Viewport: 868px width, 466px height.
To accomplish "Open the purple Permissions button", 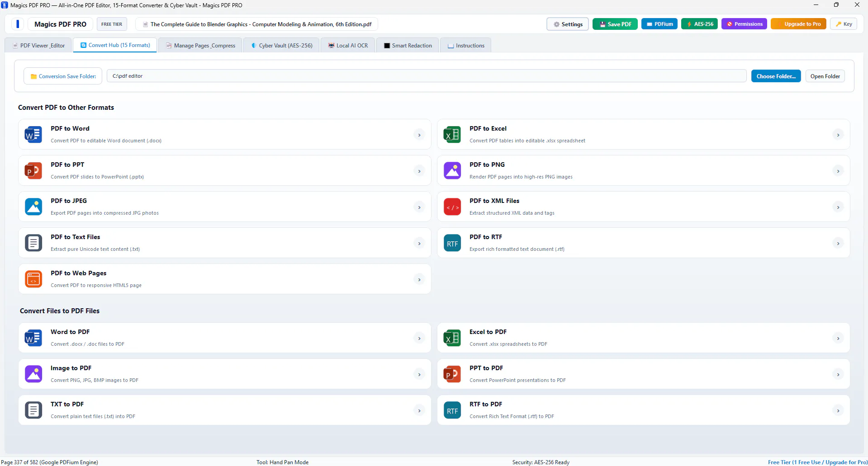I will [744, 24].
